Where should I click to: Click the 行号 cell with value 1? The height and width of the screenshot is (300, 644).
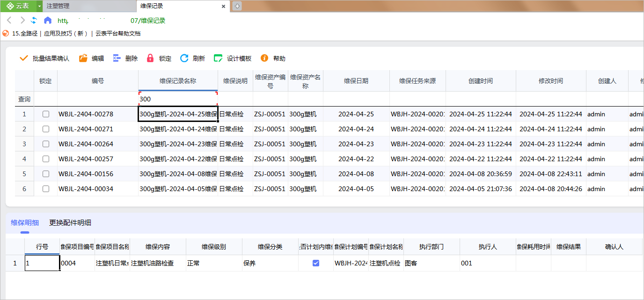coord(42,263)
